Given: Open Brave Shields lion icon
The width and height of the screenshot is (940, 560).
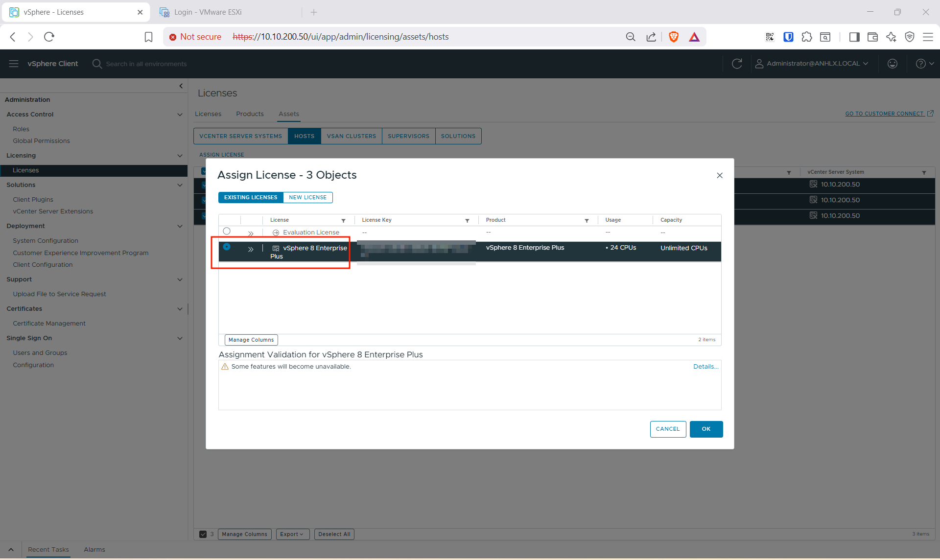Looking at the screenshot, I should (x=674, y=37).
